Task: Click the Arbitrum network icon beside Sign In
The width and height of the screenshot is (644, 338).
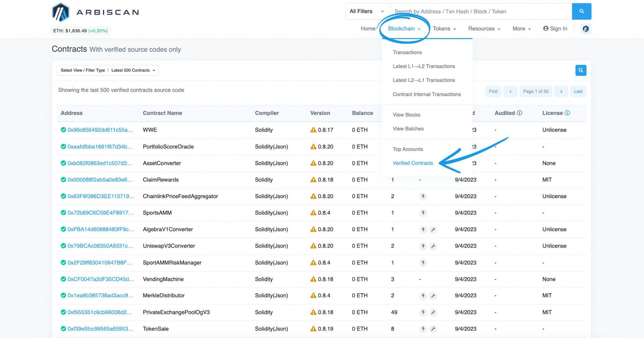Action: (x=586, y=29)
